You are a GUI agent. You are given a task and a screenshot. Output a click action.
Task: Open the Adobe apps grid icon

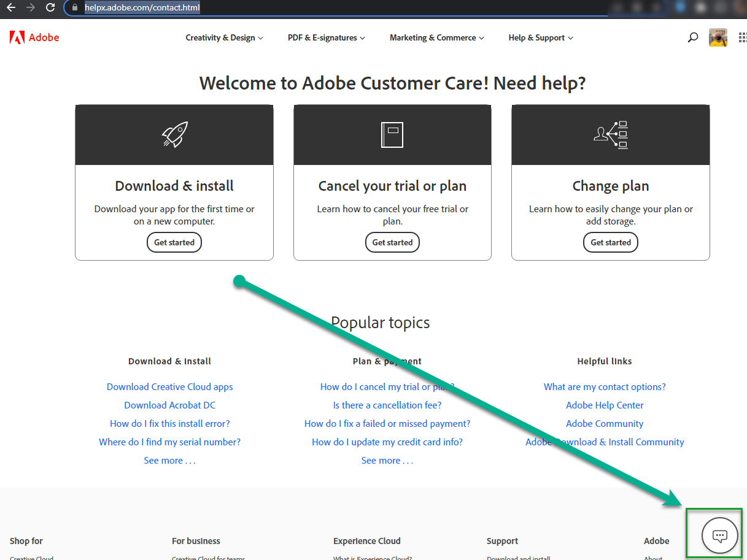[742, 37]
